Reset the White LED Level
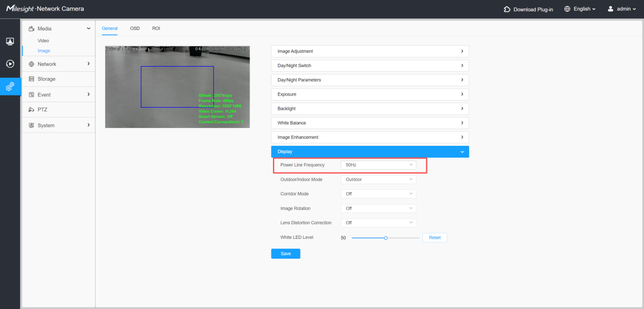This screenshot has width=644, height=309. [435, 238]
